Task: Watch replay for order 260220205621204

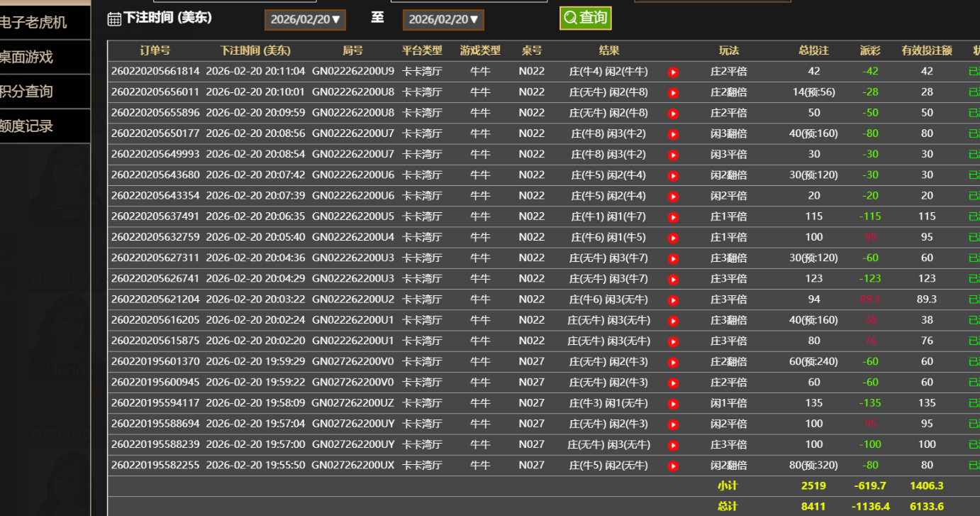Action: (673, 300)
